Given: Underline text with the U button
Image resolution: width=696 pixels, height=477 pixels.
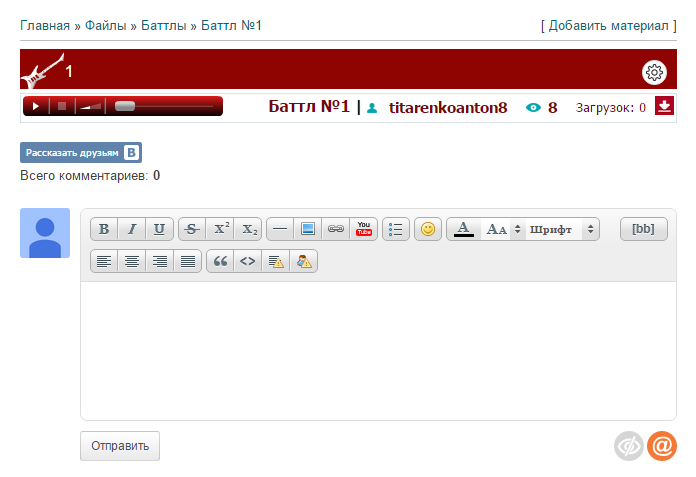Looking at the screenshot, I should coord(159,229).
